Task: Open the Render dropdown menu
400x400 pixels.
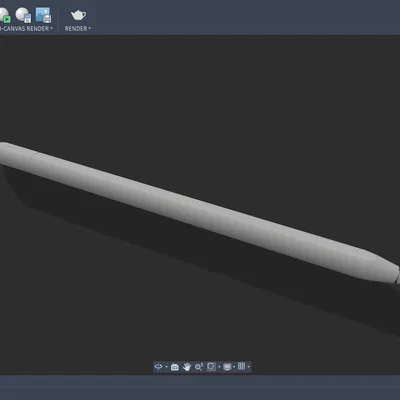Action: click(x=78, y=29)
